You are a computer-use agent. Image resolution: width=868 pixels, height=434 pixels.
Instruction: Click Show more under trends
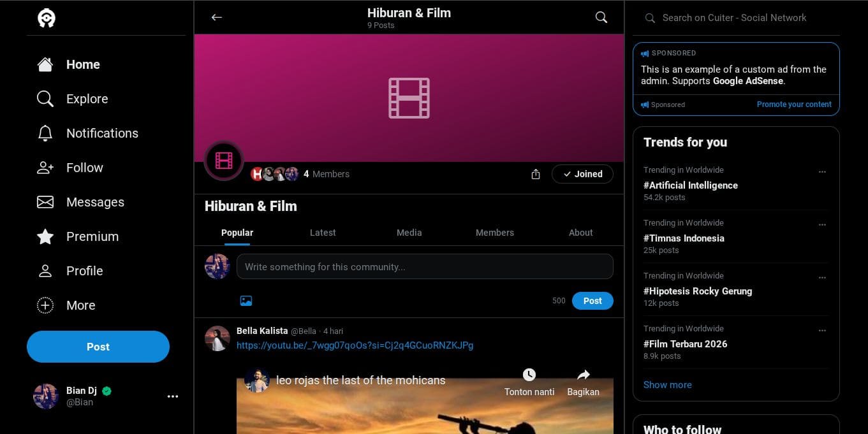[x=667, y=385]
